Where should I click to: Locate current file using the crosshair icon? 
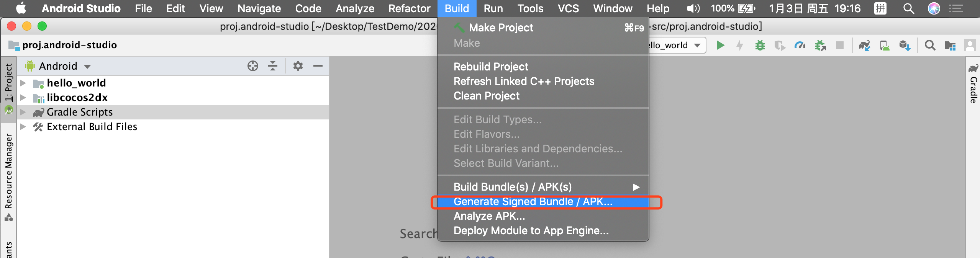[x=252, y=66]
